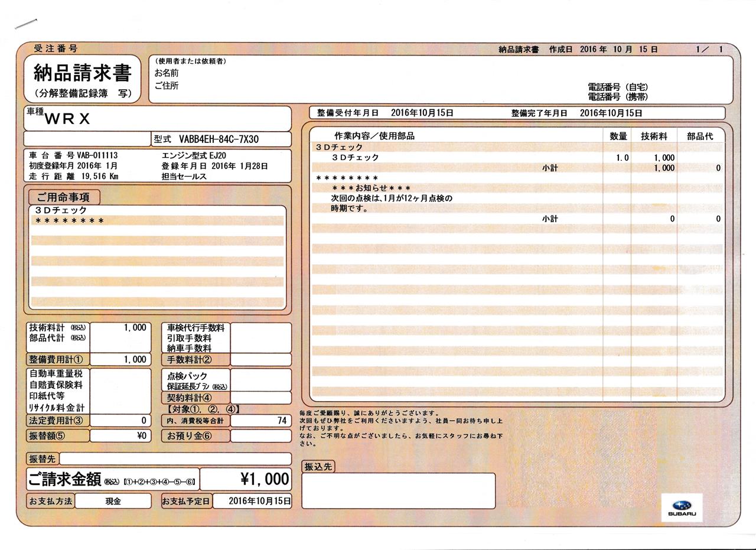
Task: Click the "振込先" label
Action: 318,467
